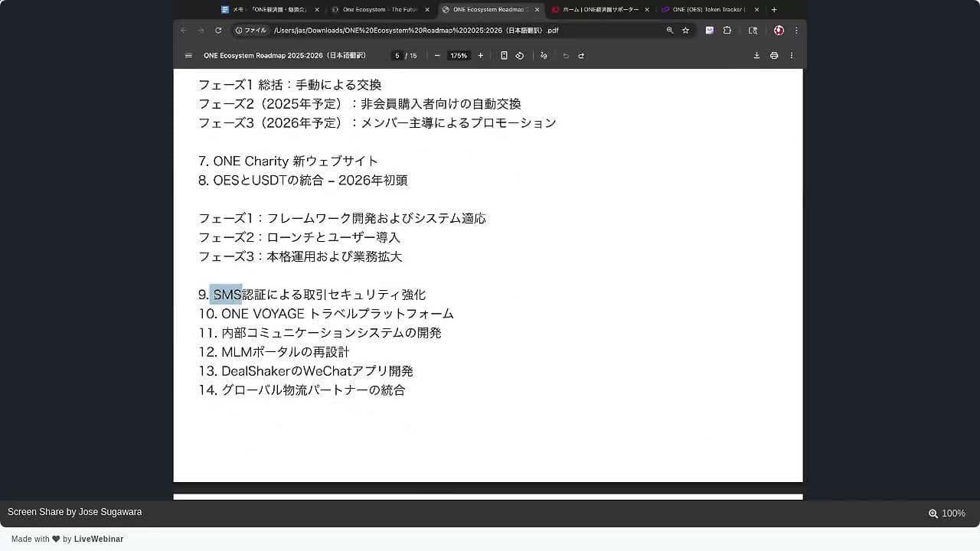This screenshot has width=980, height=551.
Task: Click フェーズ2(2025年予定) 自動交換 line
Action: point(360,104)
